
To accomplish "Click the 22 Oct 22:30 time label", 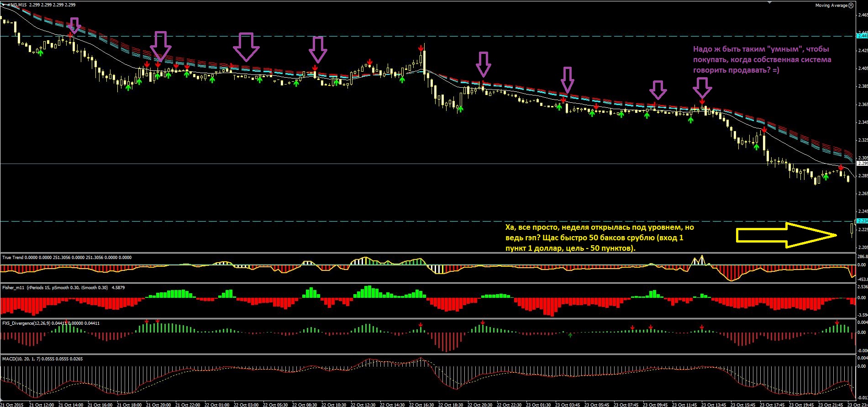I will point(510,405).
